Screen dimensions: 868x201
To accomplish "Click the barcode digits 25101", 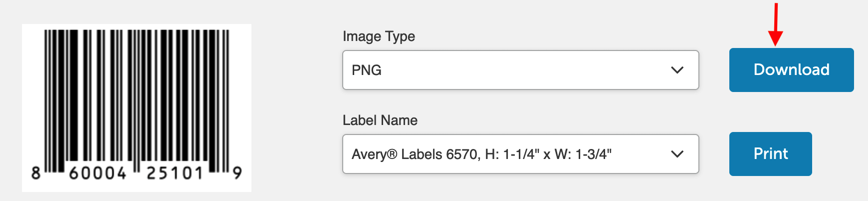I will click(x=175, y=173).
